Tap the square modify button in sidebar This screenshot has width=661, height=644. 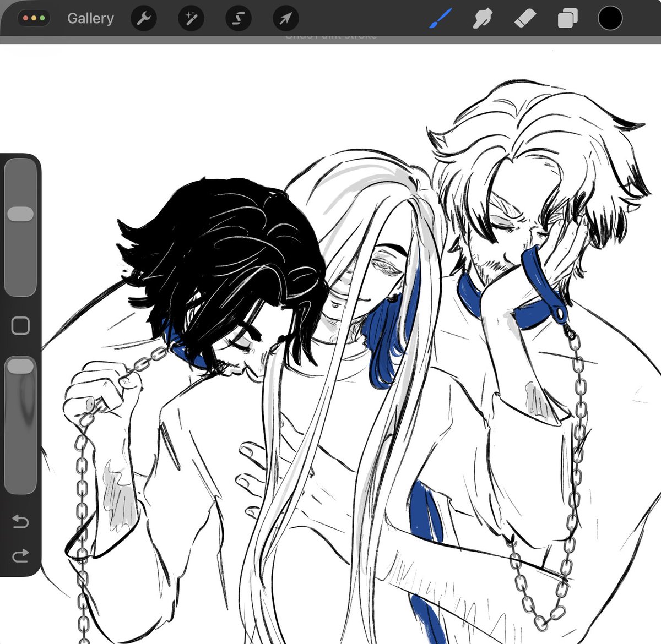coord(20,325)
